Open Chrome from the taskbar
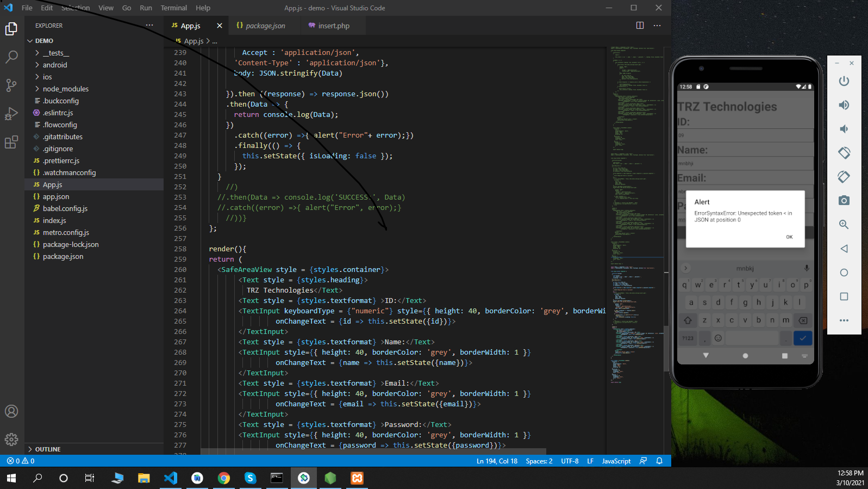 223,478
